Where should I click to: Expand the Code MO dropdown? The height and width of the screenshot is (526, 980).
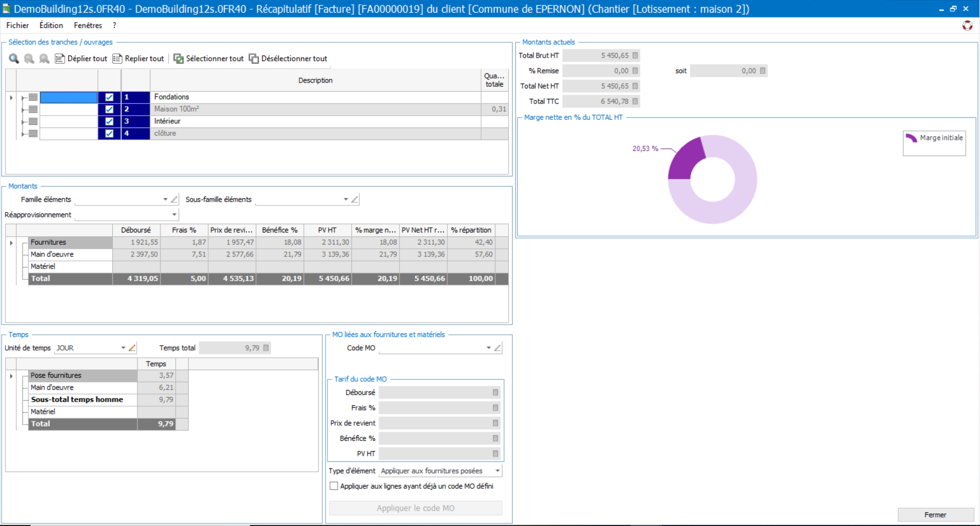click(x=488, y=348)
